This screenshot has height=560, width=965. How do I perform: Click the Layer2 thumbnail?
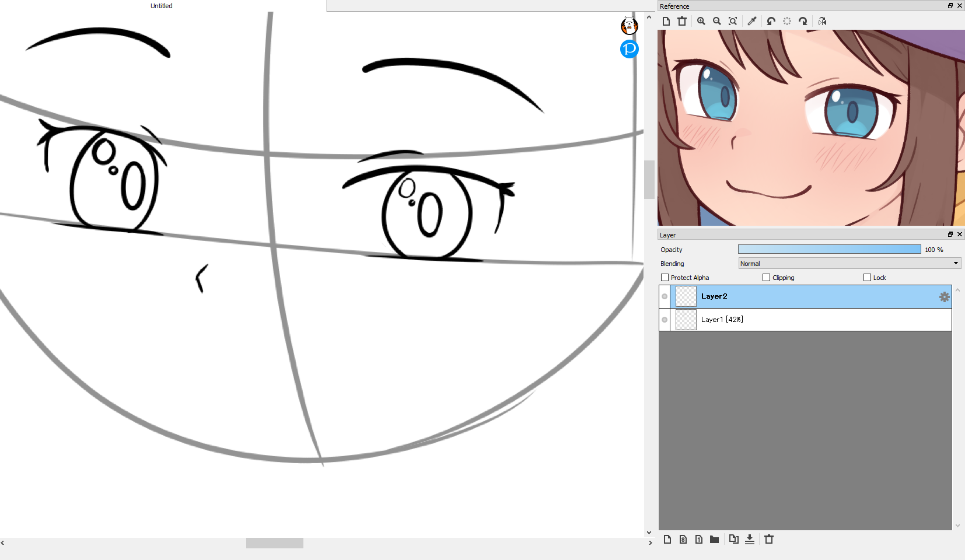[x=686, y=296]
